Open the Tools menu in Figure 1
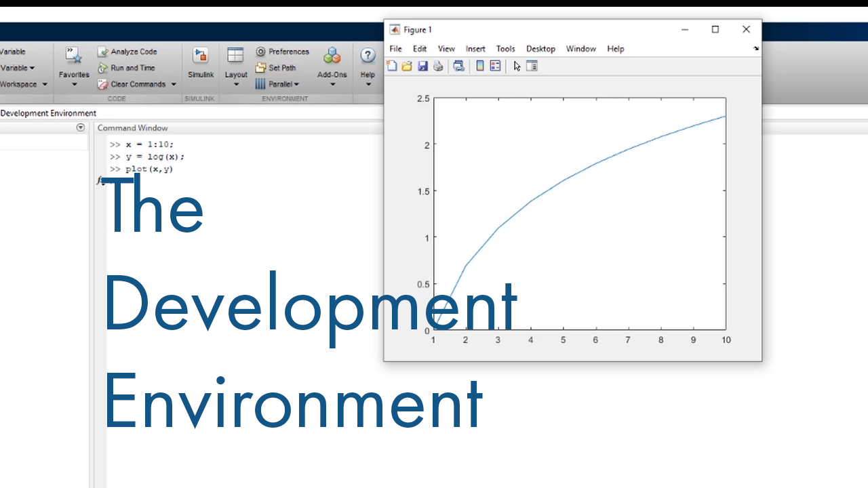Screen dimensions: 868x488 [505, 49]
